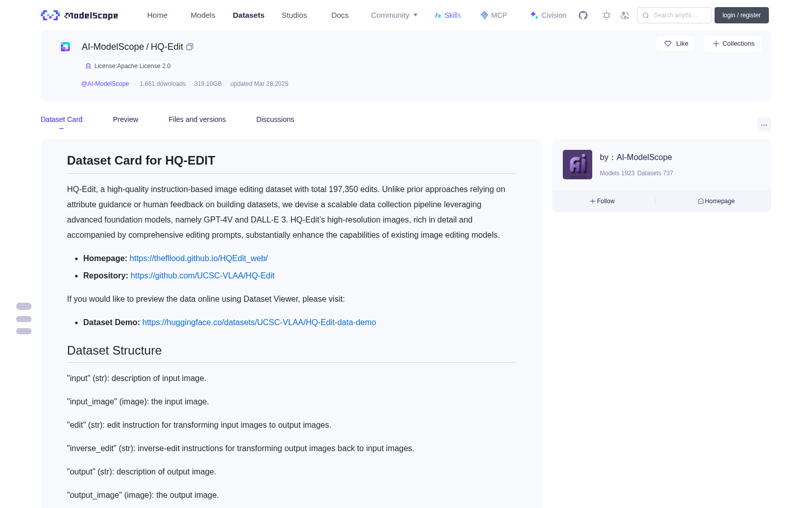Image resolution: width=812 pixels, height=508 pixels.
Task: Open the Datasets nav item
Action: coord(249,15)
